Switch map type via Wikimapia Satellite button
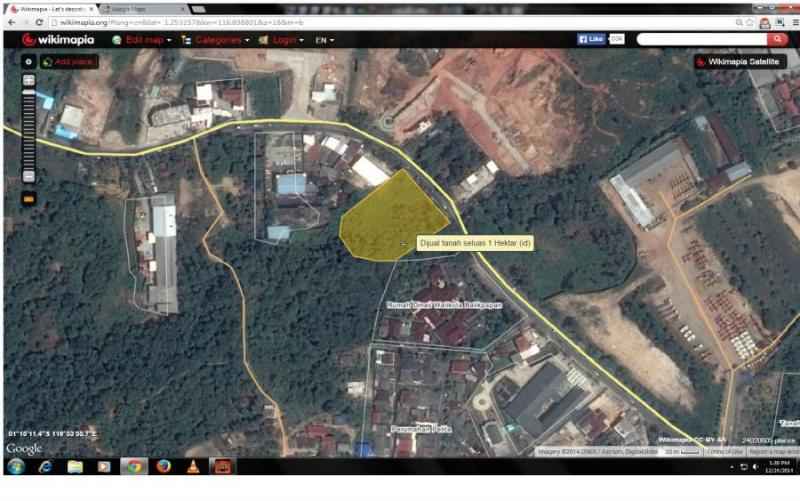 click(x=740, y=62)
